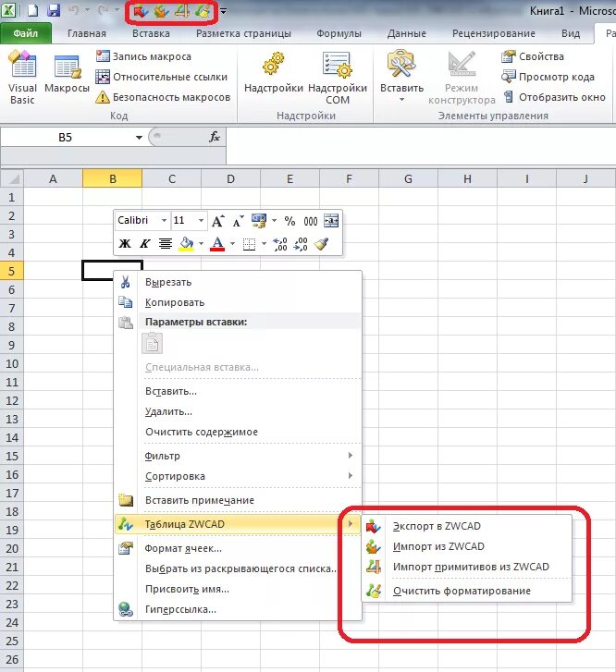Click Import from ZWCAD icon in quick access toolbar

point(161,11)
